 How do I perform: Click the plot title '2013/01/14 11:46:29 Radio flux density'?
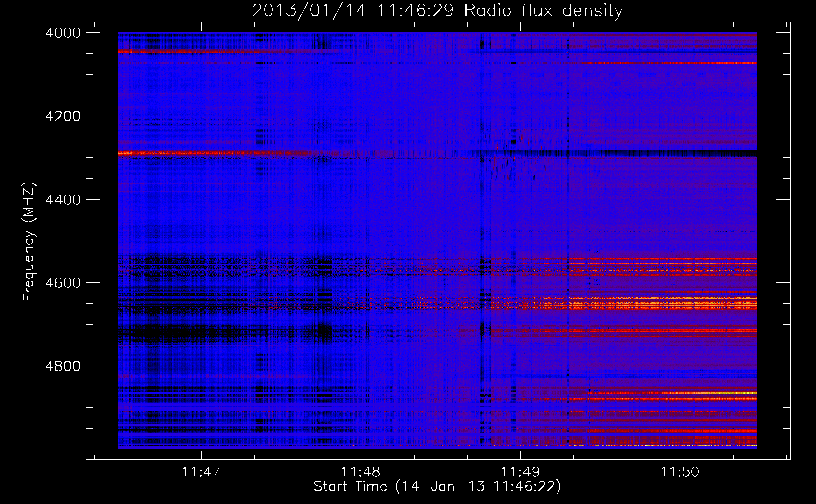coord(437,11)
